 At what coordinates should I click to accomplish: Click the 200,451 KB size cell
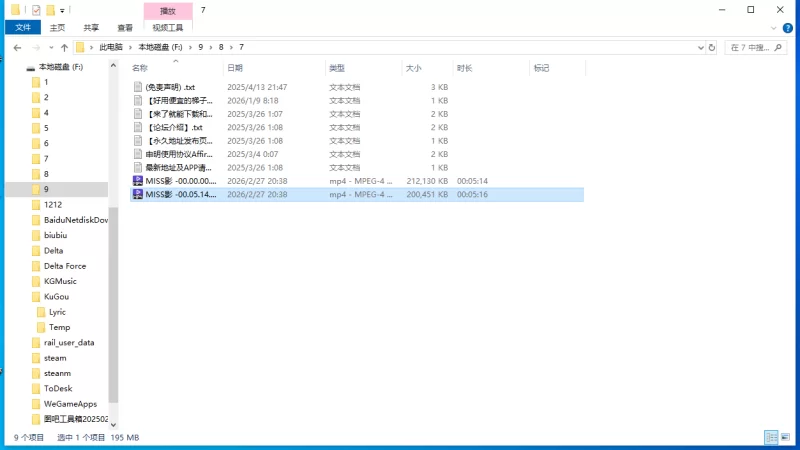[427, 194]
